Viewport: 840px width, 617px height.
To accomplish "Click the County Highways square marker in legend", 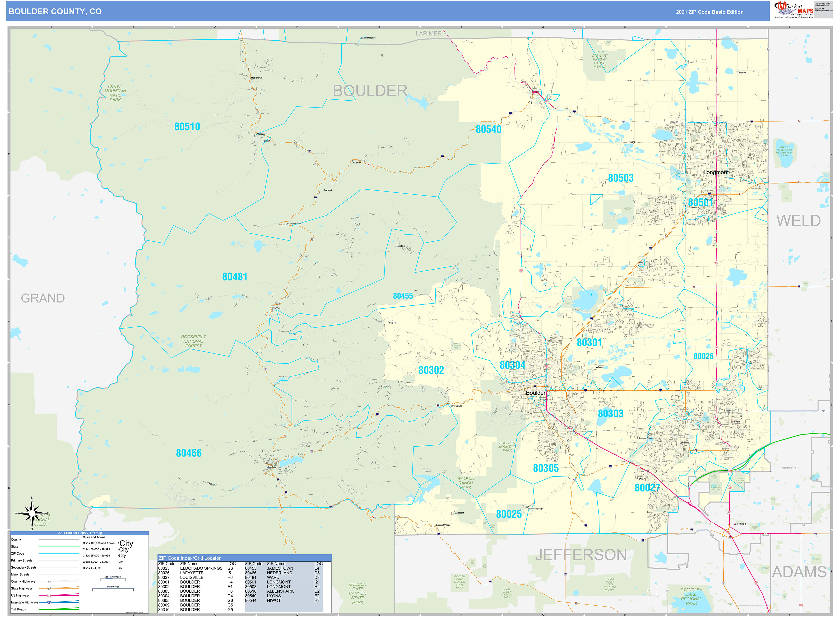I will point(49,581).
